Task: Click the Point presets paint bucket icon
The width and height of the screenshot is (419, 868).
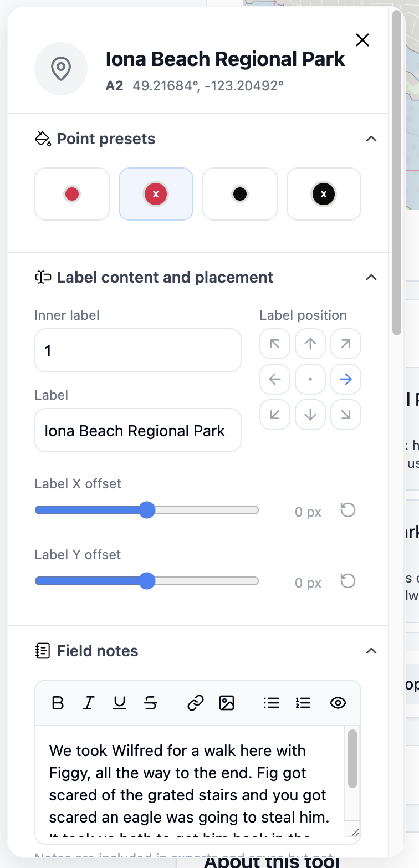Action: pyautogui.click(x=43, y=139)
